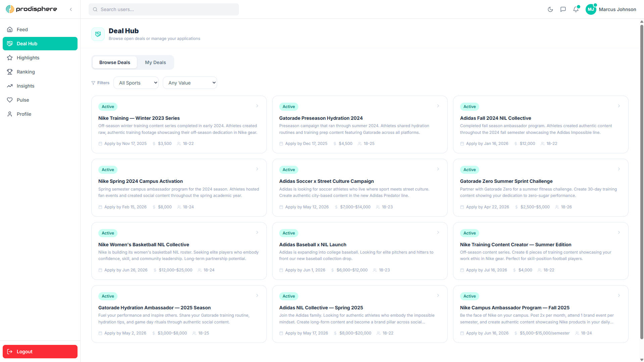Open the Ranking trophy icon
This screenshot has height=362, width=644.
pyautogui.click(x=10, y=71)
